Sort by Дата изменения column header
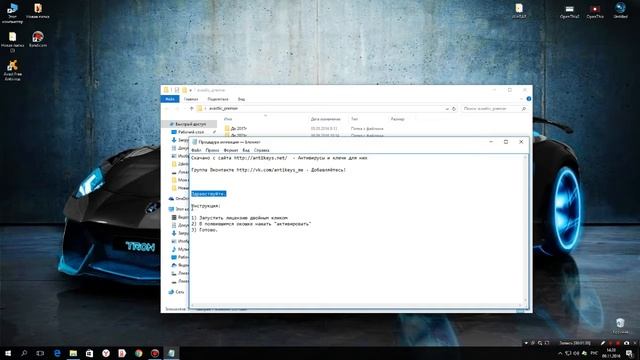 click(x=325, y=119)
